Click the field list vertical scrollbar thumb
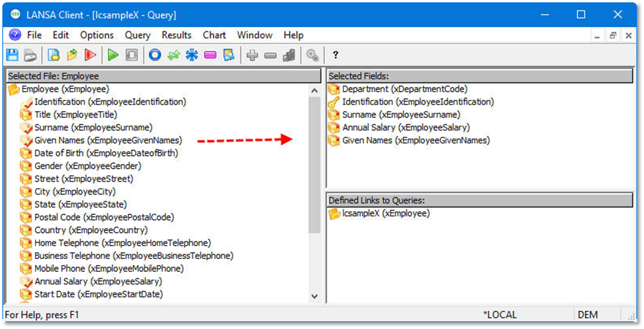The width and height of the screenshot is (644, 329). 315,165
